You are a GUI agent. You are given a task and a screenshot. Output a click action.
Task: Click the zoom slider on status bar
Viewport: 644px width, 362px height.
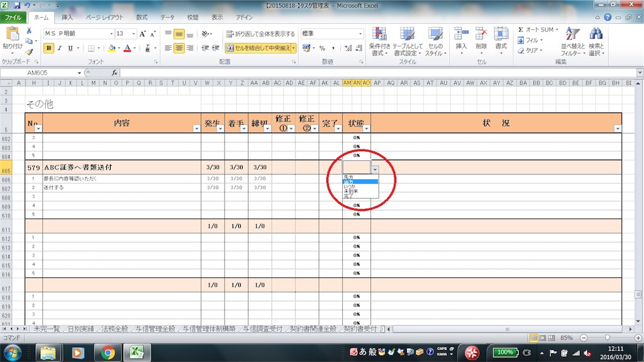click(607, 337)
